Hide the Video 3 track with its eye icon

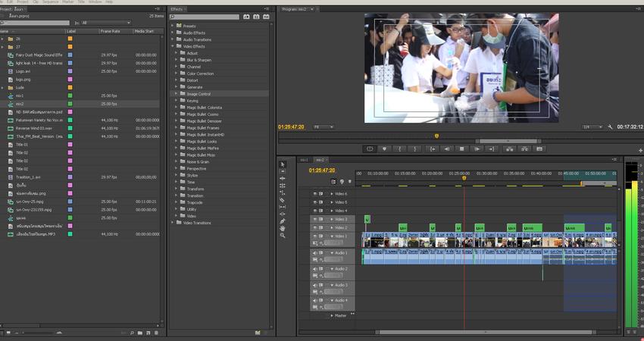point(315,219)
